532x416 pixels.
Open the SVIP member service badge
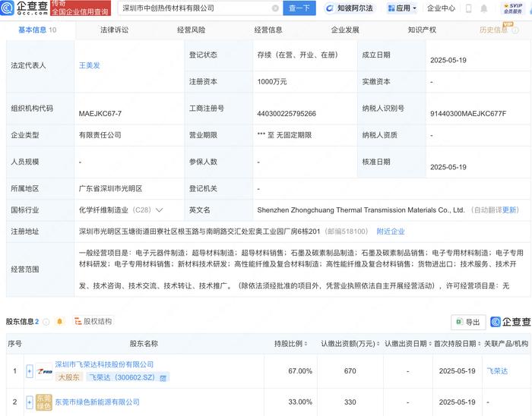tap(513, 8)
